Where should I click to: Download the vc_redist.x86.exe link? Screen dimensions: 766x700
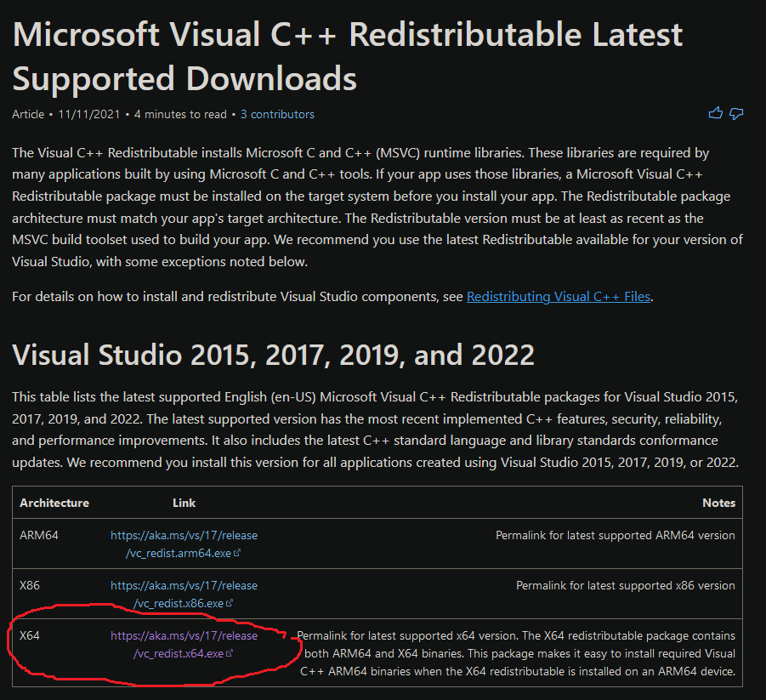click(184, 595)
